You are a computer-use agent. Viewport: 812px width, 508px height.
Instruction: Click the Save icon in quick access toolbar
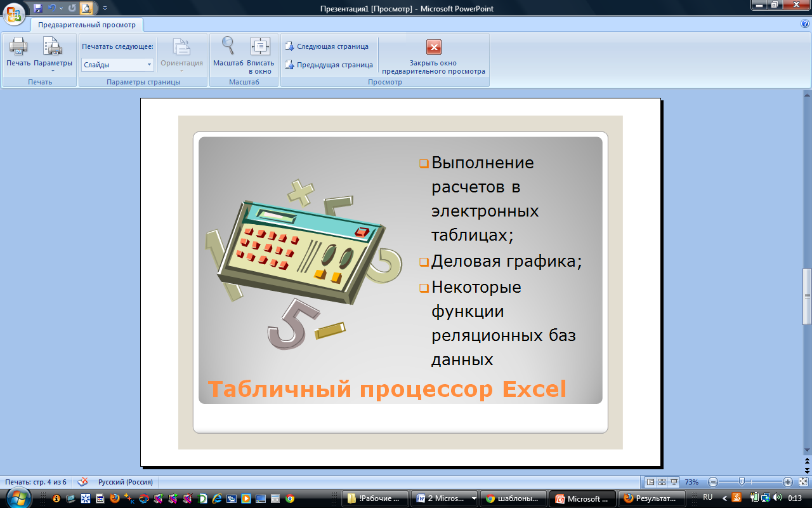click(x=37, y=8)
